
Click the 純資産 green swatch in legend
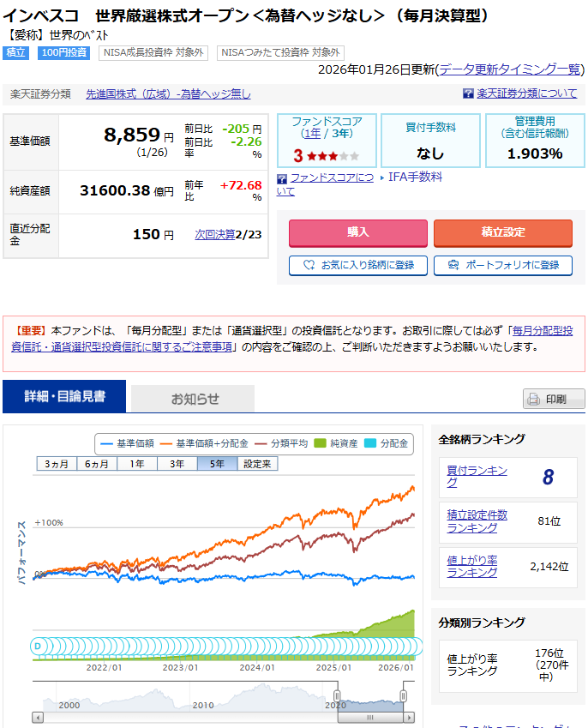tap(321, 444)
